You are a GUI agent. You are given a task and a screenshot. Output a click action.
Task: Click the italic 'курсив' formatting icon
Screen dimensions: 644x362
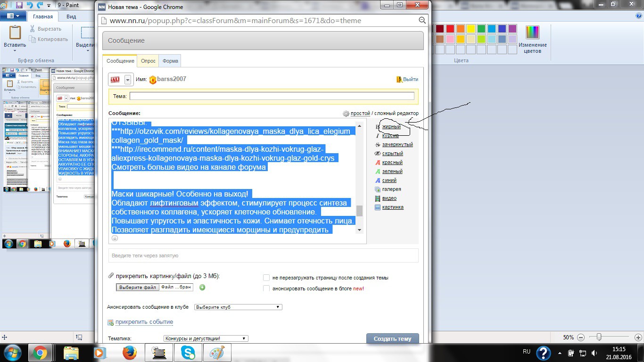pyautogui.click(x=378, y=136)
